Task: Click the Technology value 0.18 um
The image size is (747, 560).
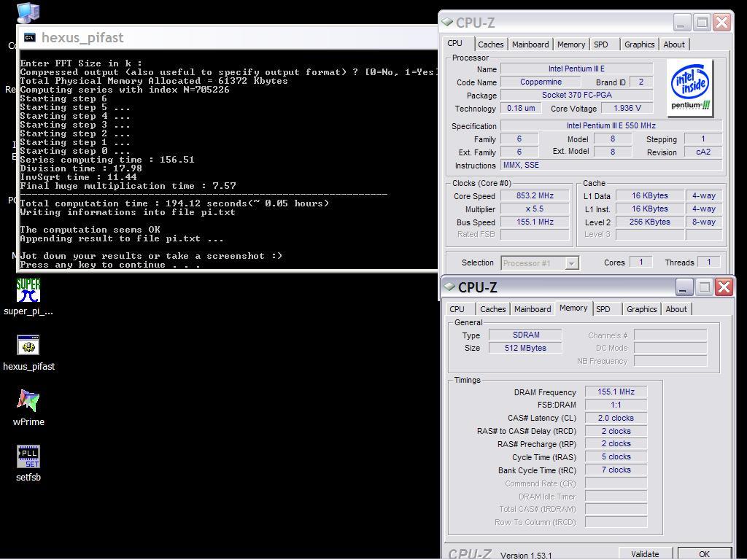Action: (x=521, y=108)
